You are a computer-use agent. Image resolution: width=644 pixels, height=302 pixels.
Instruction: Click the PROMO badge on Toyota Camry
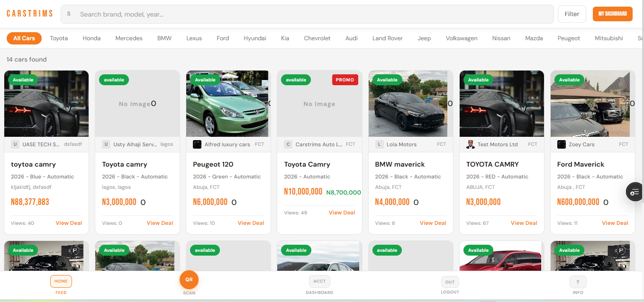point(345,80)
